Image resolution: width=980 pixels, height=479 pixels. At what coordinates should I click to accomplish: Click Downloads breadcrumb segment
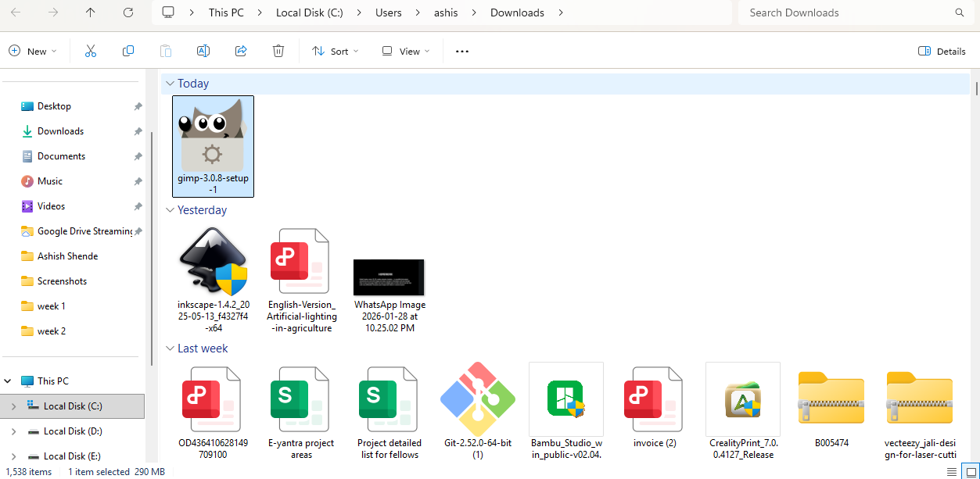point(517,13)
